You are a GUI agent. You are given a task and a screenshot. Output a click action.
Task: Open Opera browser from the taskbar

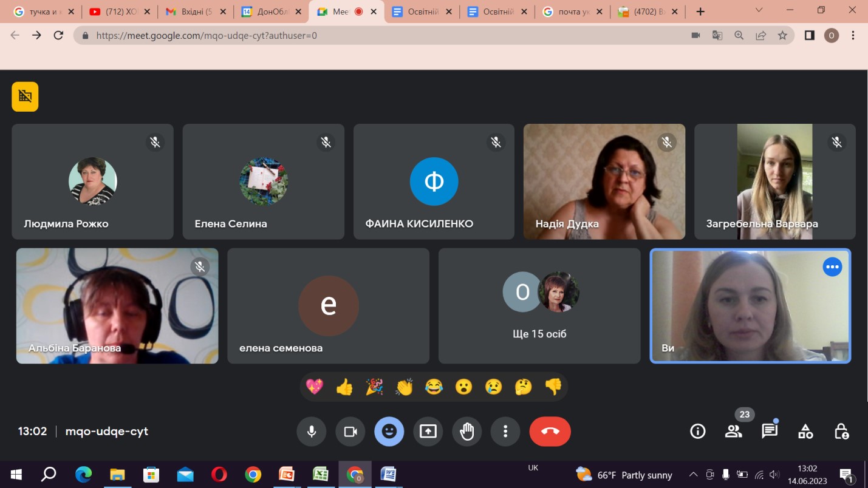[x=219, y=474]
